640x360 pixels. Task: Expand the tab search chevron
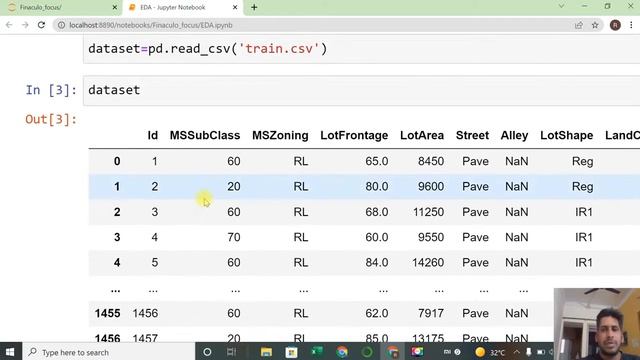click(562, 6)
